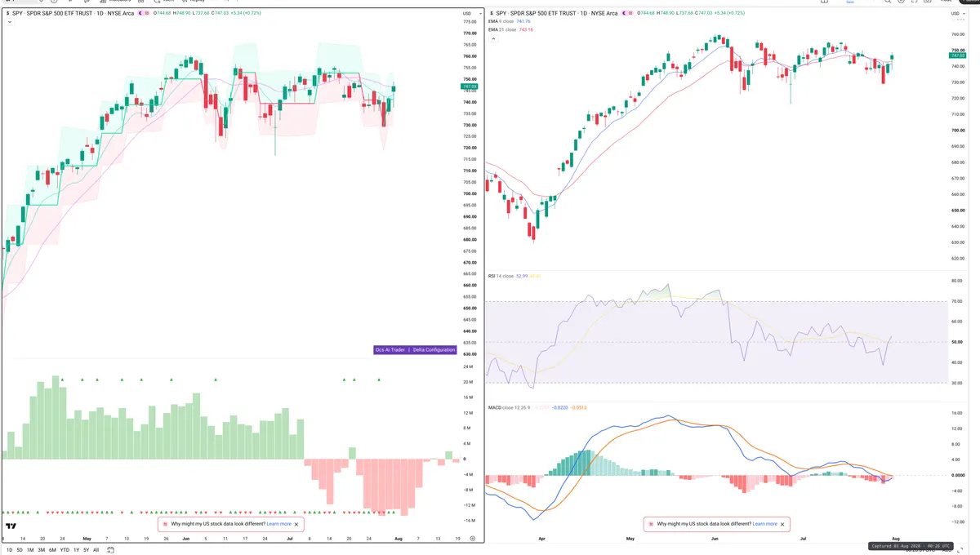Click the Apr label on right time axis

point(543,539)
